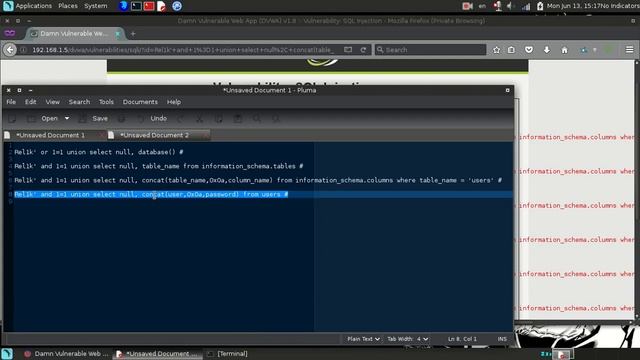The width and height of the screenshot is (640, 360).
Task: Click the date and time clock
Action: tap(573, 6)
